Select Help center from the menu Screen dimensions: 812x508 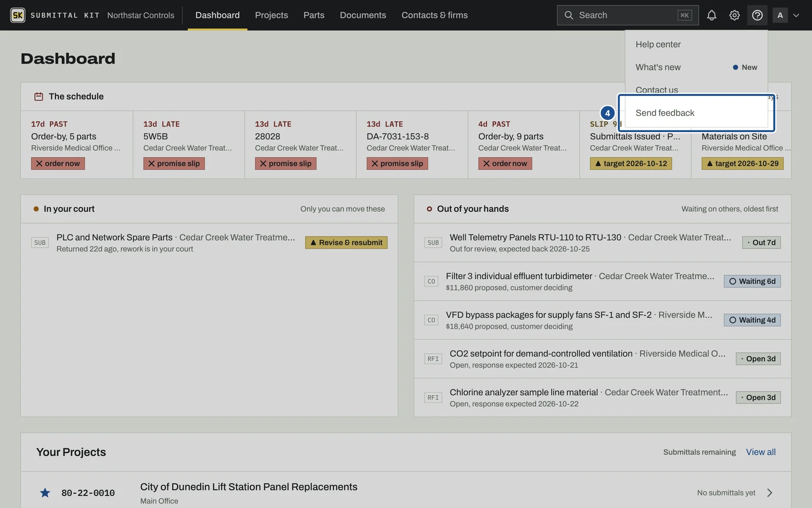(x=696, y=45)
